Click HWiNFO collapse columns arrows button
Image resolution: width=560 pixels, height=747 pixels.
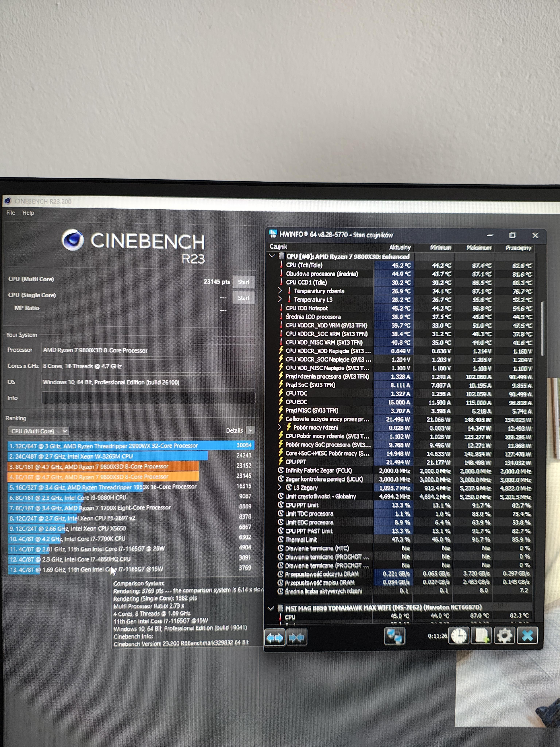(x=296, y=637)
